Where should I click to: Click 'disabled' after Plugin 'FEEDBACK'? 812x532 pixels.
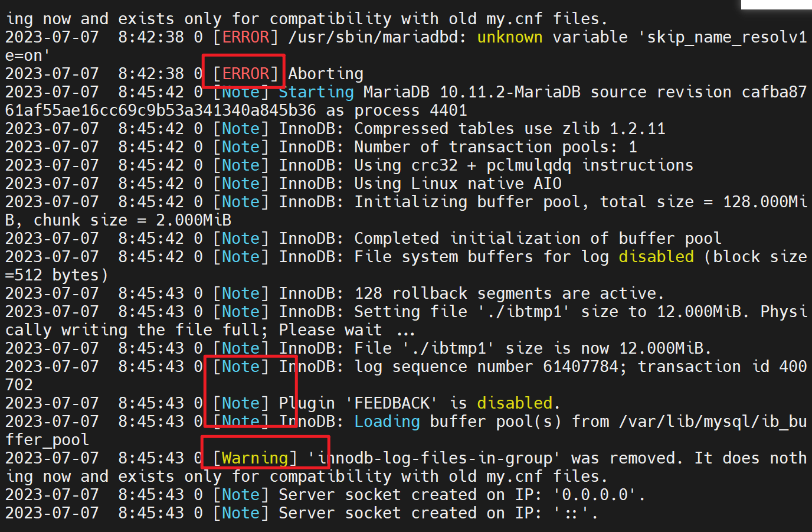coord(515,403)
